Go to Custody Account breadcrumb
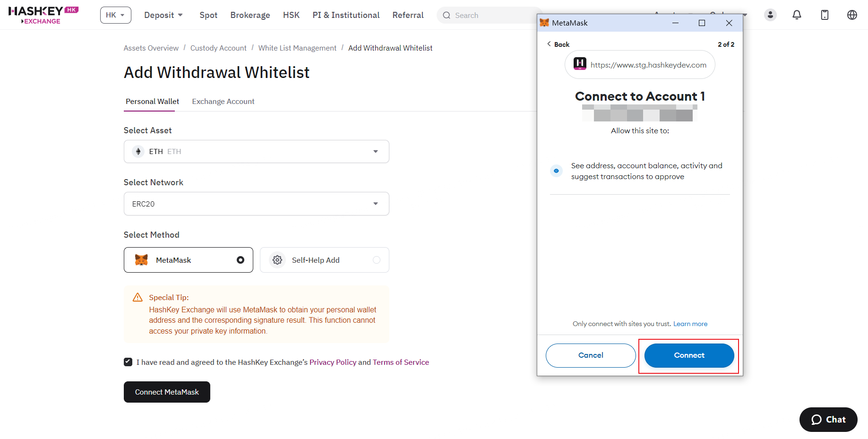 218,48
